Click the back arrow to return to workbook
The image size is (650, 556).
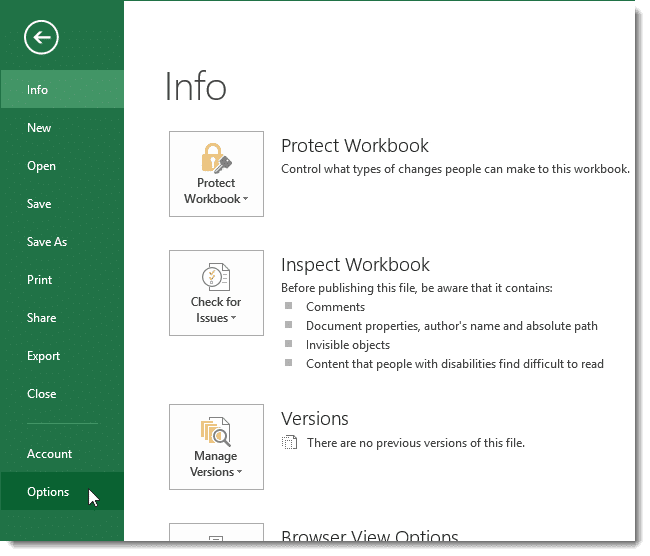tap(42, 38)
